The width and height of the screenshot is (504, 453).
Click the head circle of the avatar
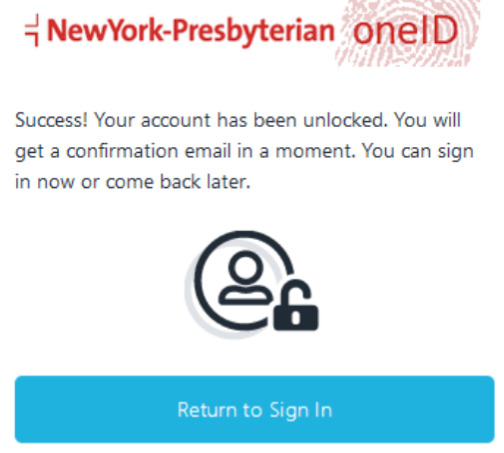[246, 268]
